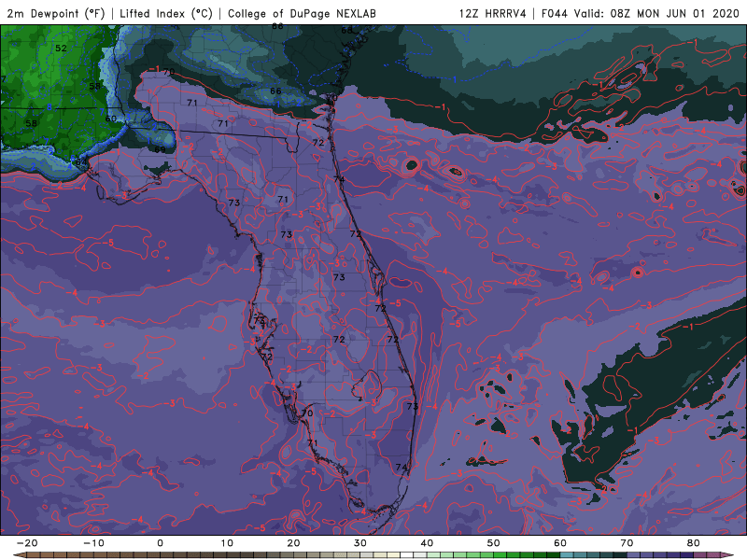Click the color bar's left arrow end
Image resolution: width=747 pixels, height=560 pixels.
pyautogui.click(x=19, y=555)
